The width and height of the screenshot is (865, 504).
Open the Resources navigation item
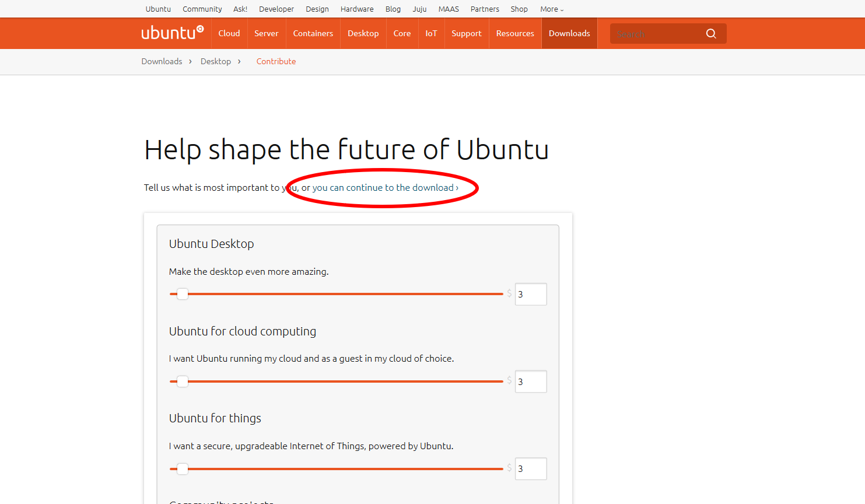pyautogui.click(x=515, y=33)
